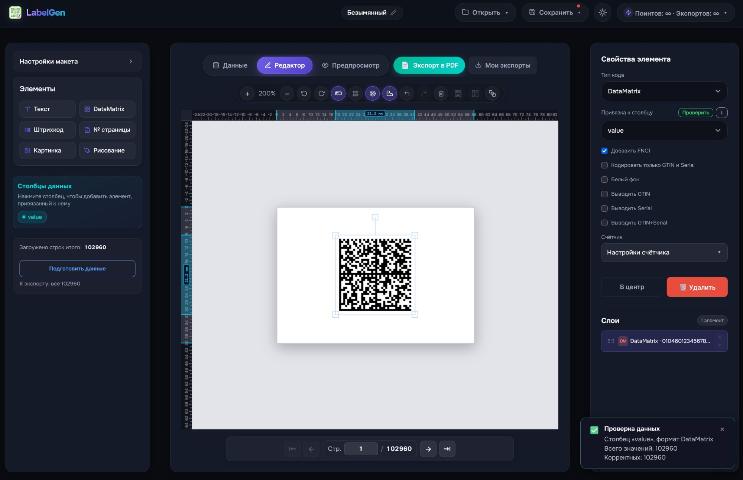This screenshot has width=743, height=480.
Task: Check the Выводить GTIN option
Action: click(604, 194)
